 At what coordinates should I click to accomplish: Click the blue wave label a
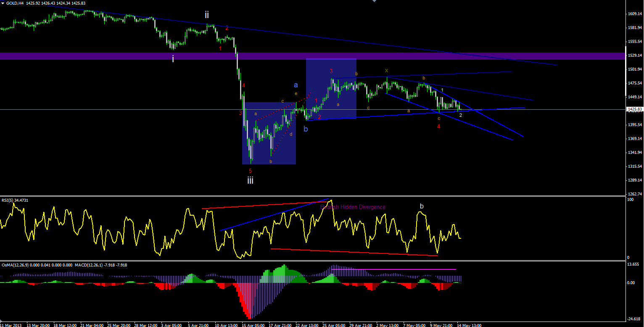pyautogui.click(x=296, y=85)
